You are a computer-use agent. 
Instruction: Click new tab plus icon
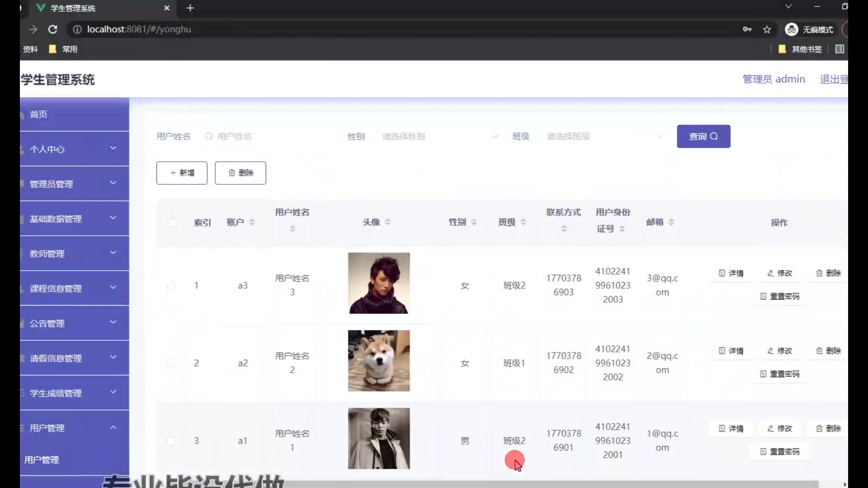(x=190, y=8)
